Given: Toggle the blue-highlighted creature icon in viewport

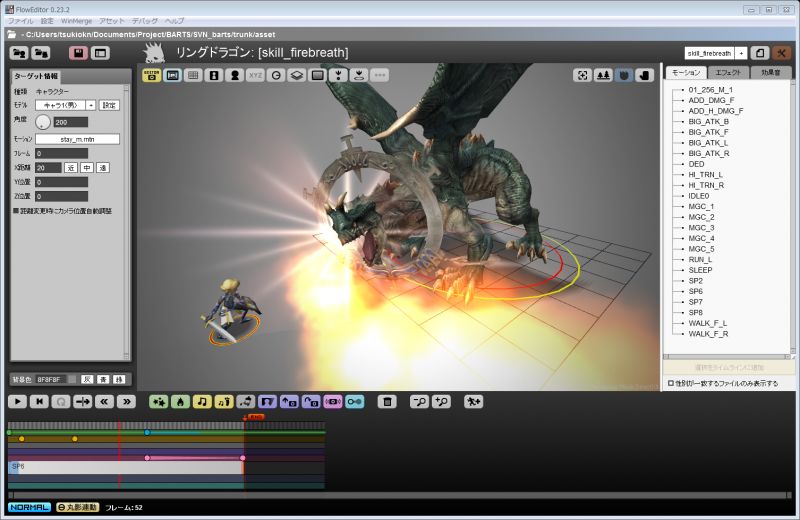Looking at the screenshot, I should pos(623,75).
